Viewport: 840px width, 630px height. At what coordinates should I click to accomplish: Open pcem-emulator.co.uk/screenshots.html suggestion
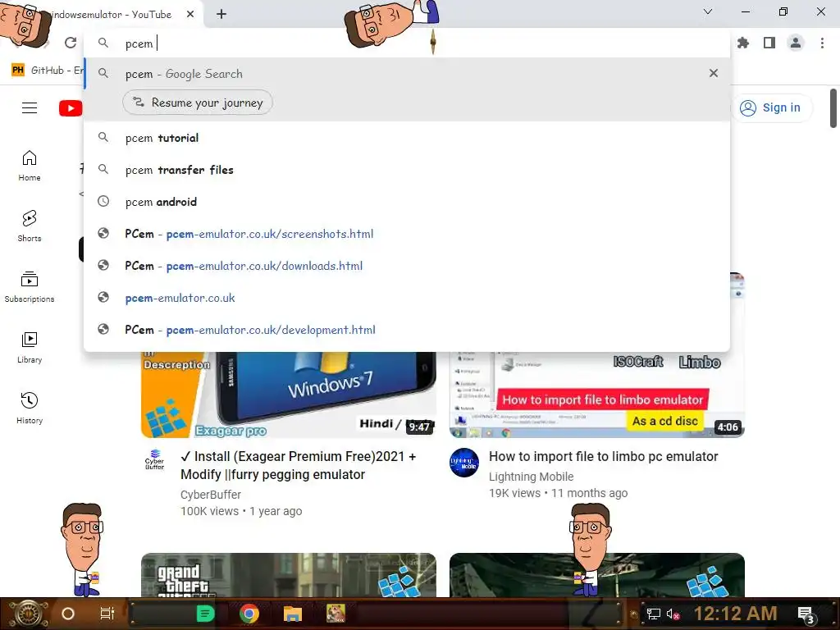coord(407,234)
